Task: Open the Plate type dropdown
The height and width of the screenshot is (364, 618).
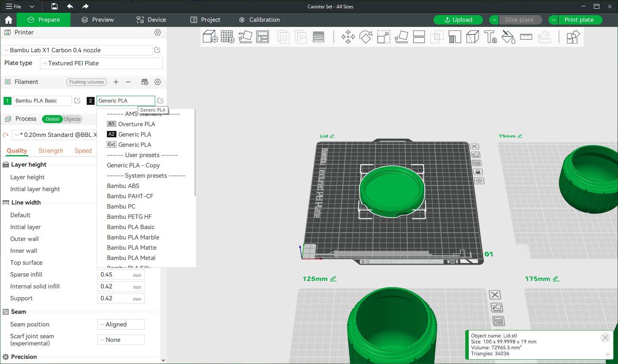Action: click(x=101, y=63)
